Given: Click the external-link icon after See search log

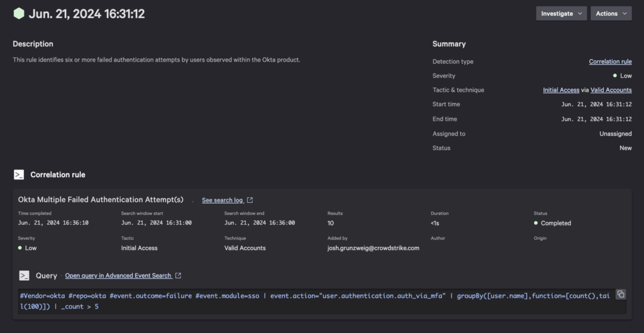Looking at the screenshot, I should [x=250, y=200].
